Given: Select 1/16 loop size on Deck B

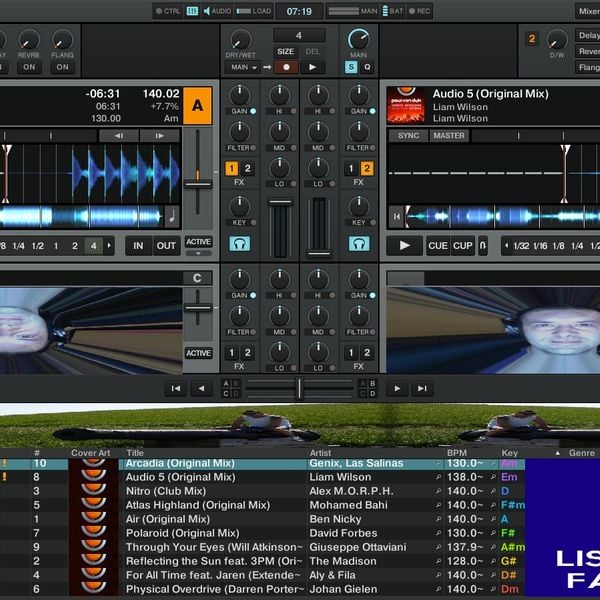Looking at the screenshot, I should (x=540, y=246).
